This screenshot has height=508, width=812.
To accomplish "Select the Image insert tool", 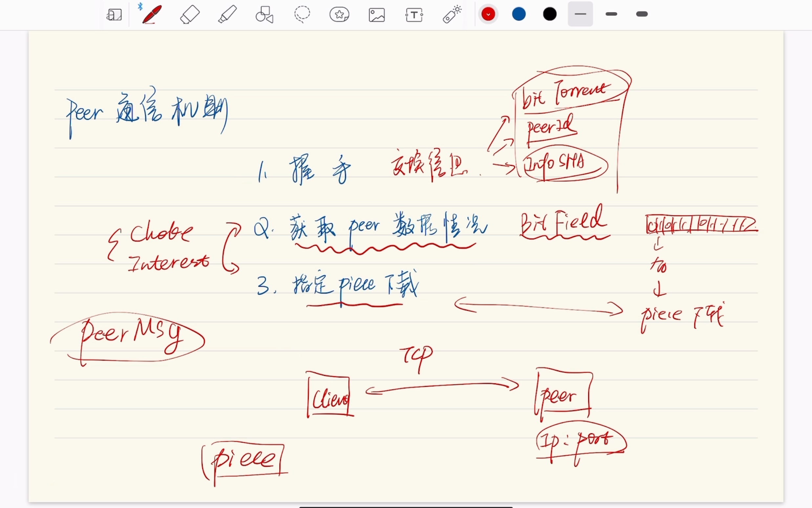I will coord(376,15).
